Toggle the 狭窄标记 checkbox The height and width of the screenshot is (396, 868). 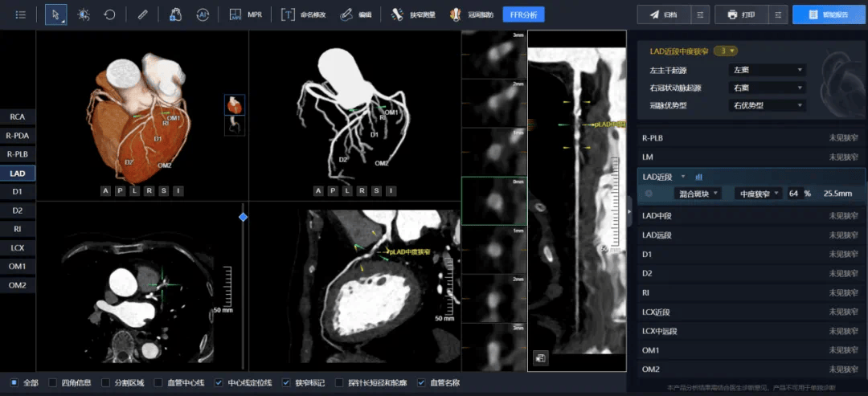[287, 383]
